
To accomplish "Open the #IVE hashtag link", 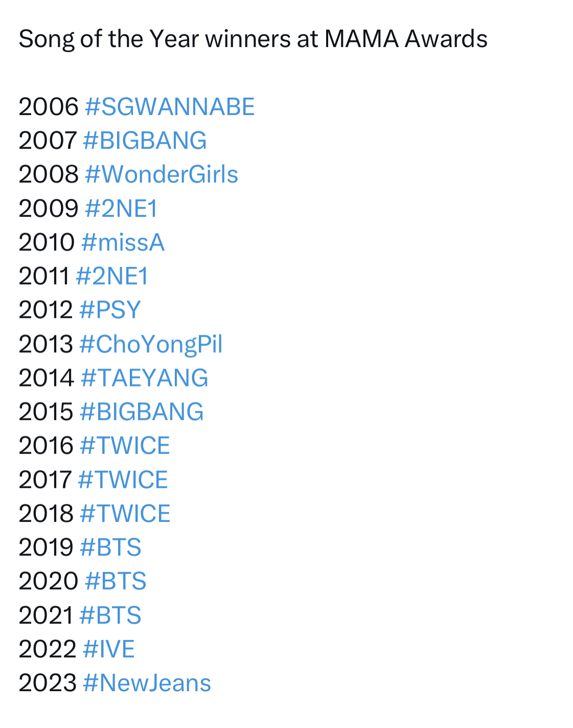I will pyautogui.click(x=108, y=649).
